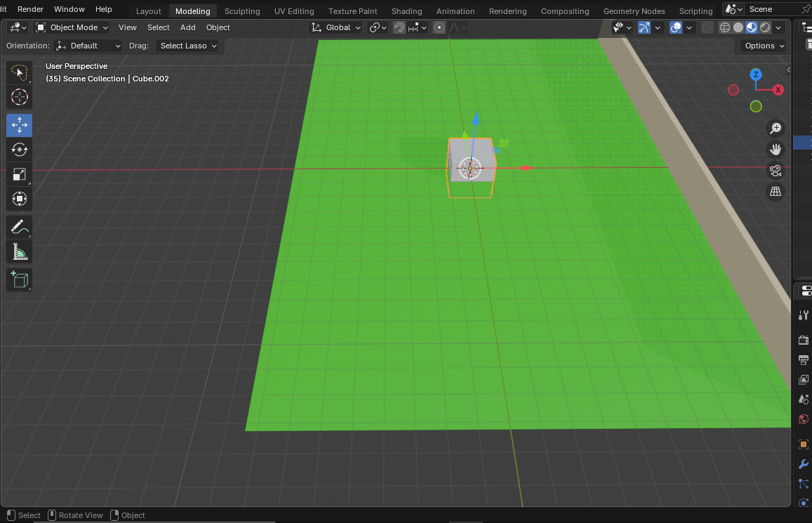Open the pivot point dropdown
Image resolution: width=812 pixels, height=523 pixels.
[x=378, y=27]
